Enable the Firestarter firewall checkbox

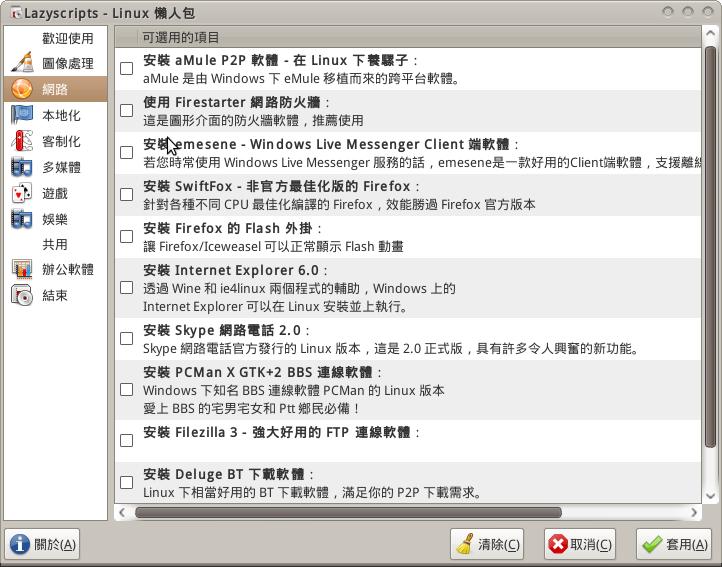127,111
